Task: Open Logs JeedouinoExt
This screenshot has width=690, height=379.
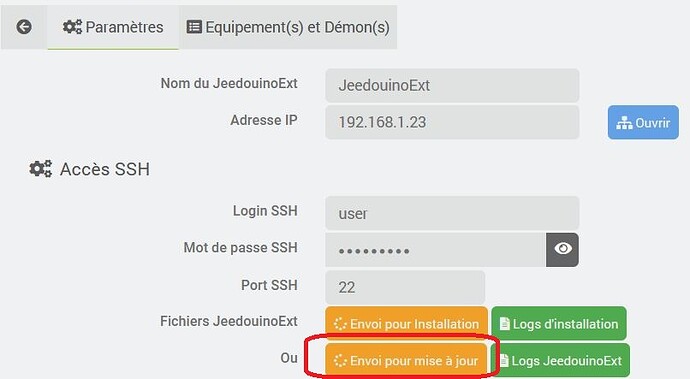Action: click(x=561, y=360)
